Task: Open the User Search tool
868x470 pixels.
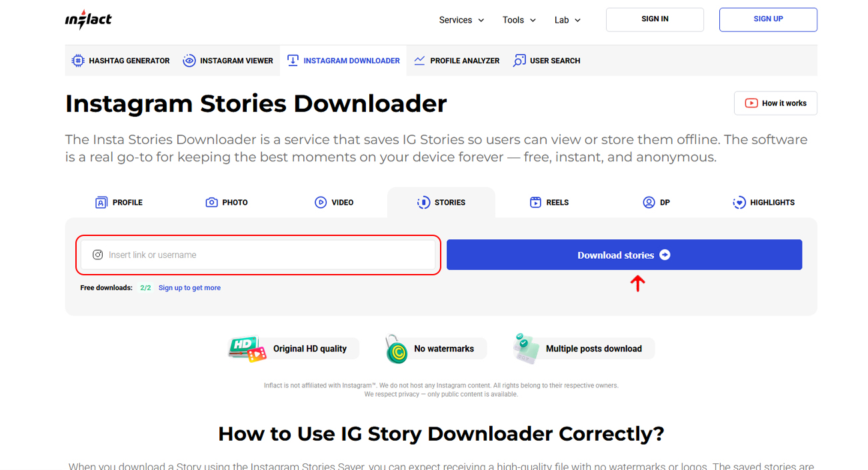Action: coord(547,61)
